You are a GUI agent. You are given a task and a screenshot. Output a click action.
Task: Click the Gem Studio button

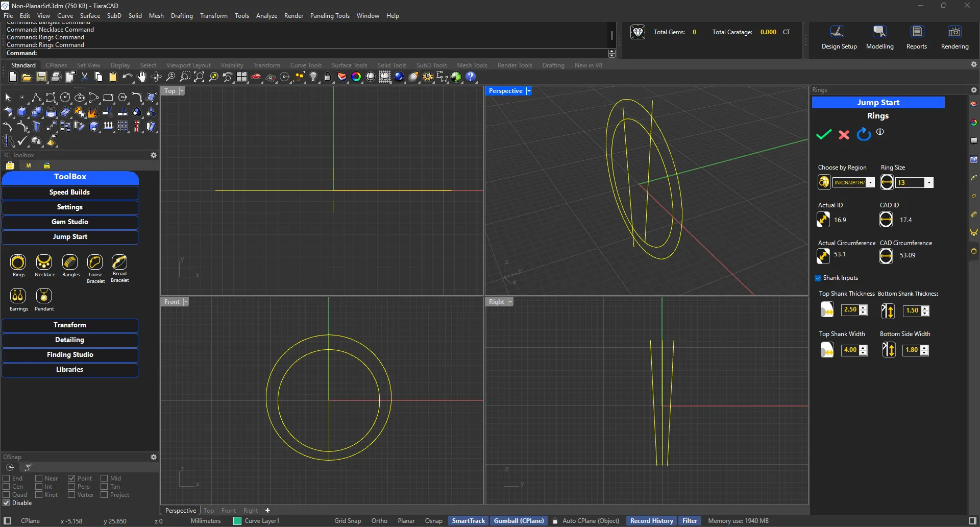point(70,222)
